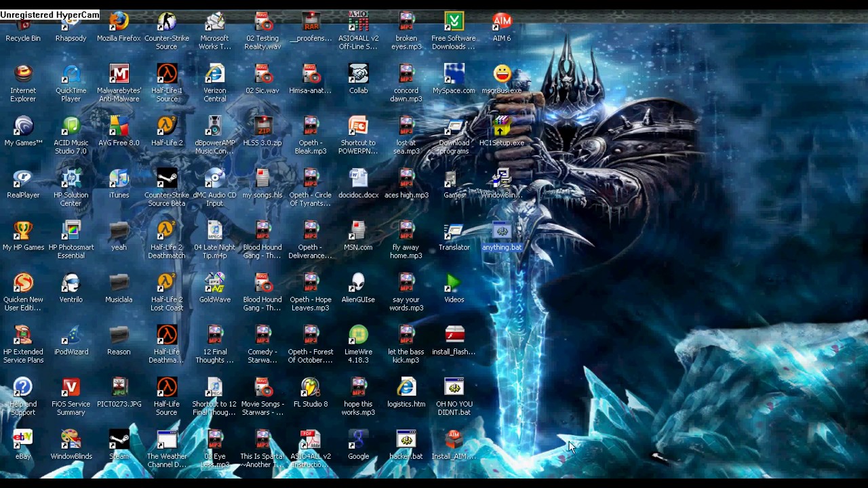Click the msgr8us.exe installer icon

502,79
